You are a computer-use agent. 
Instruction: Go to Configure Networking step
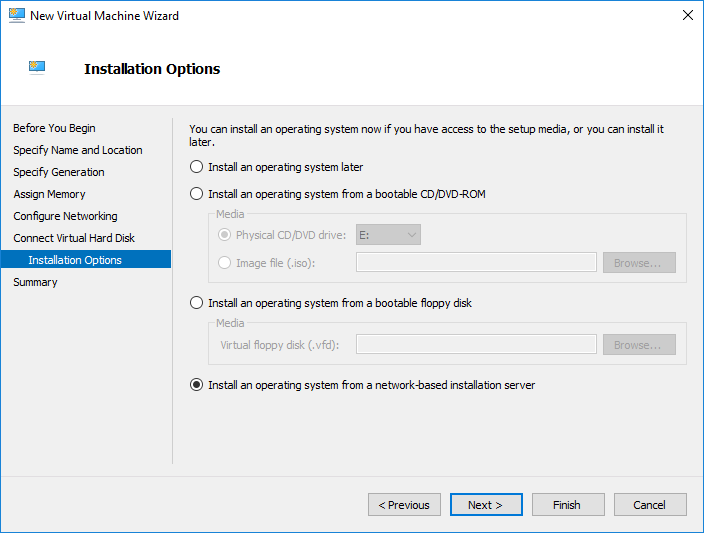[x=65, y=216]
